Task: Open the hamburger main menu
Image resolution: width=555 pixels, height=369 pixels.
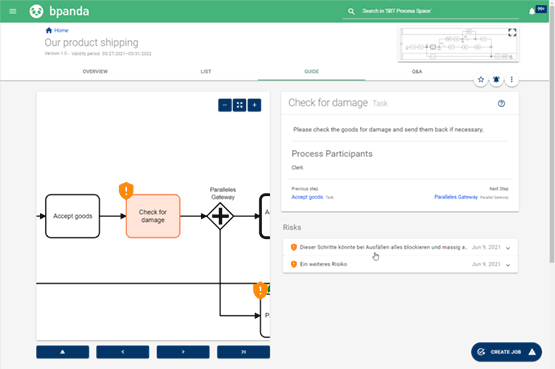Action: tap(13, 11)
